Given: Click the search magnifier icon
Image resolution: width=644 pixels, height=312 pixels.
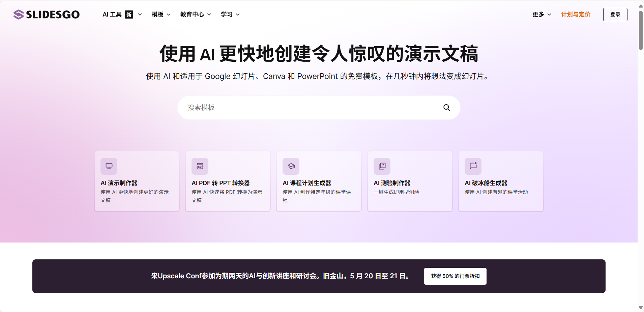Looking at the screenshot, I should click(x=447, y=108).
